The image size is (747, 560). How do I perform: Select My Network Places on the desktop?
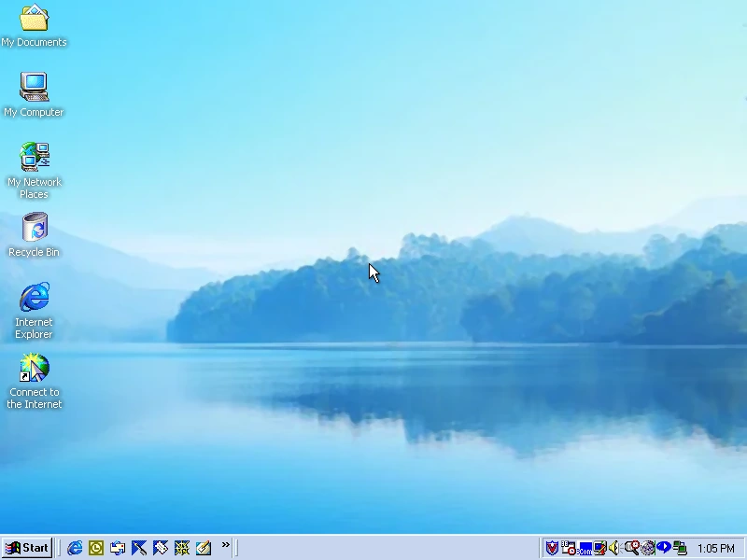click(34, 170)
